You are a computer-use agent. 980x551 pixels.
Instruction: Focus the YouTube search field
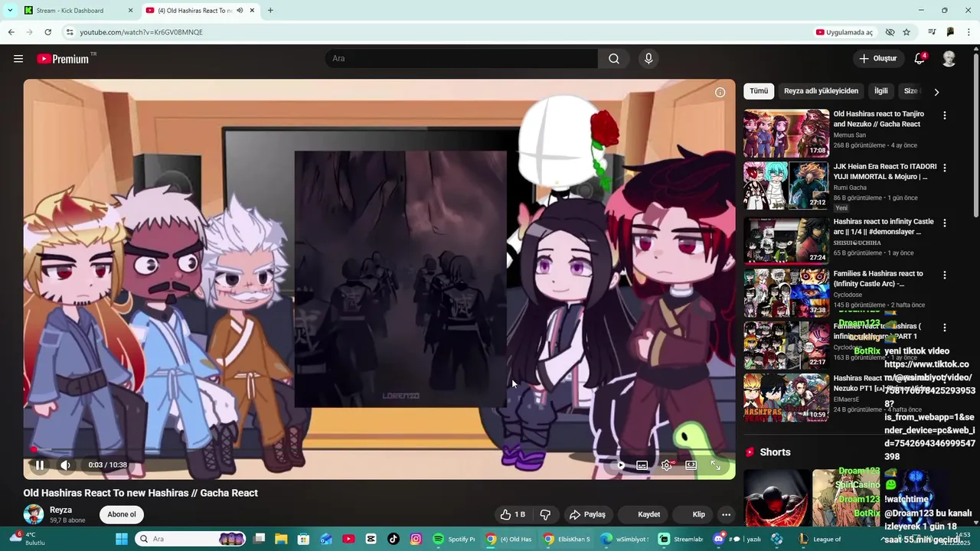pyautogui.click(x=462, y=59)
